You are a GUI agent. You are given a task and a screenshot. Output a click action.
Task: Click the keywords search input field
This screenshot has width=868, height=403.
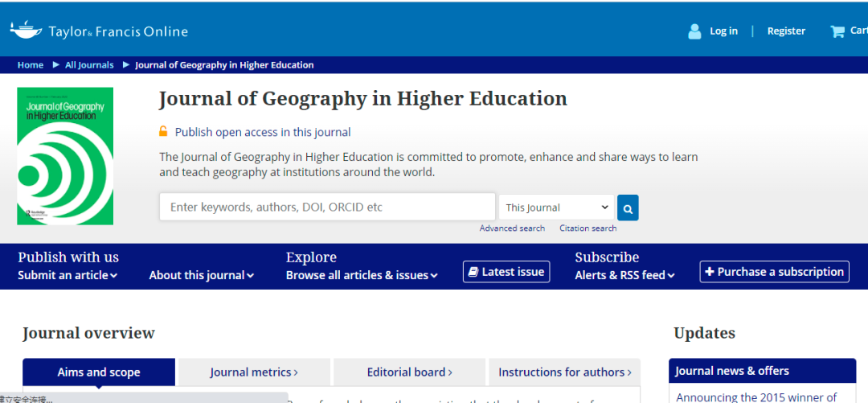pos(326,208)
